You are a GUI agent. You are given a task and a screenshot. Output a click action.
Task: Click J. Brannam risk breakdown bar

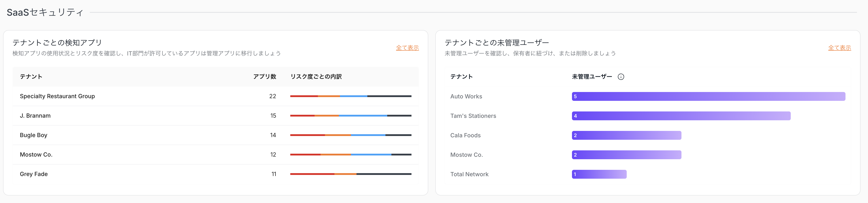pyautogui.click(x=350, y=115)
